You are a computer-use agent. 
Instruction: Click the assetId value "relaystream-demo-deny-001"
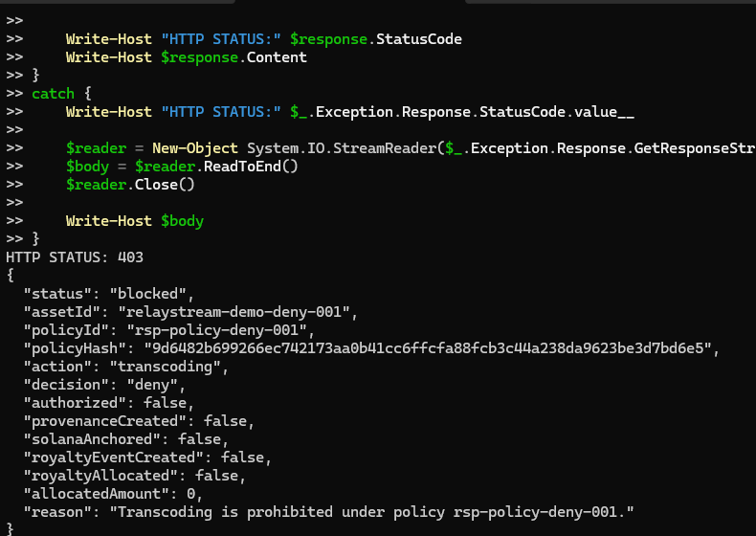click(x=233, y=312)
